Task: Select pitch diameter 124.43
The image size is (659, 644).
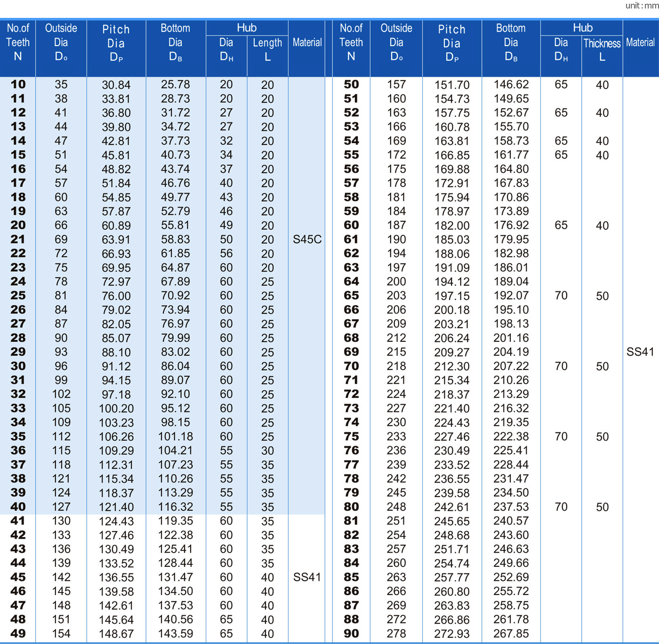Action: (x=116, y=521)
